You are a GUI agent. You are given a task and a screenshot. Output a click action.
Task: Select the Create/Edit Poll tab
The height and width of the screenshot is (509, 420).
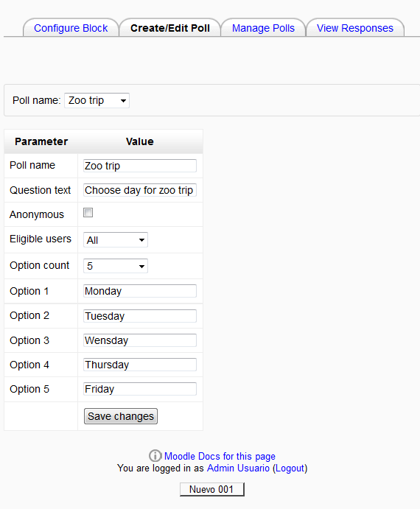coord(170,28)
